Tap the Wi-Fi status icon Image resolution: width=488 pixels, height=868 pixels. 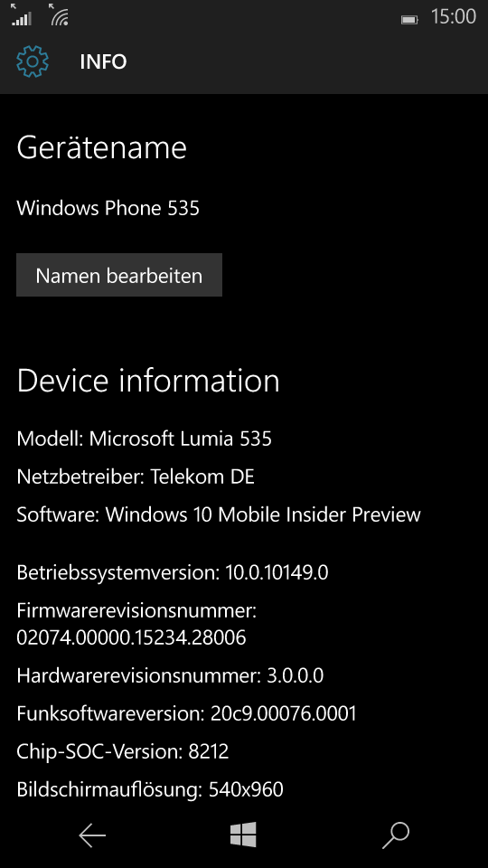[59, 15]
